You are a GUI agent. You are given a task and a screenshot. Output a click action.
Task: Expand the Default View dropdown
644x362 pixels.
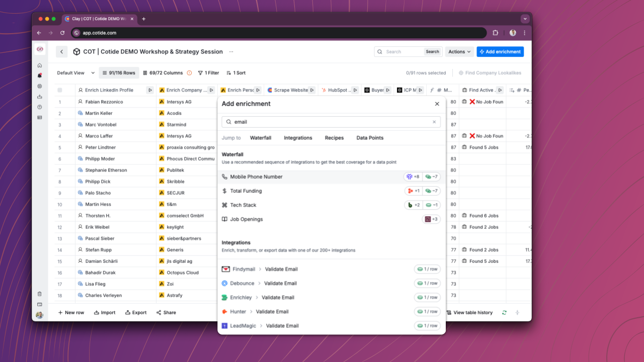pyautogui.click(x=76, y=73)
